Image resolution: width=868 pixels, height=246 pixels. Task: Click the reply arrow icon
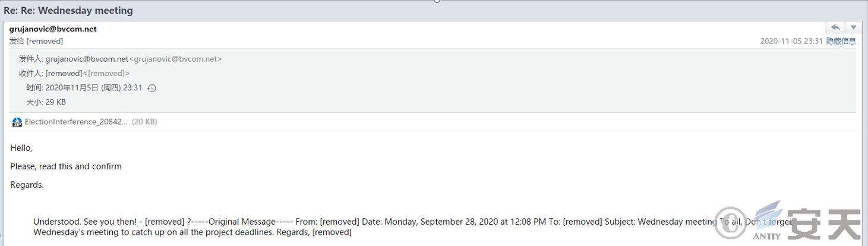point(835,27)
